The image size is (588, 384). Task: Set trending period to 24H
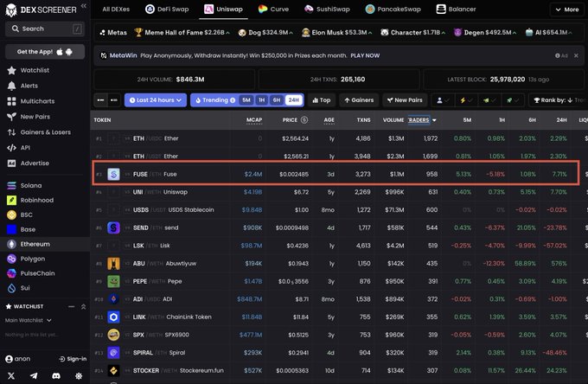(x=294, y=100)
